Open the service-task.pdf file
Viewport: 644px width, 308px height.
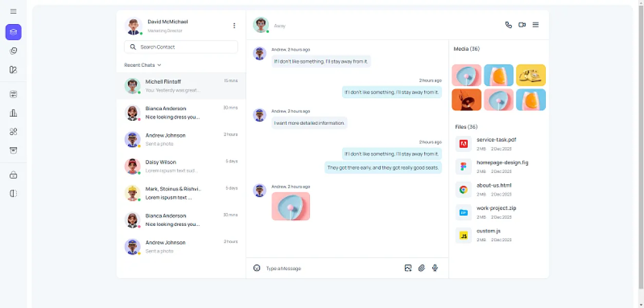[x=496, y=140]
